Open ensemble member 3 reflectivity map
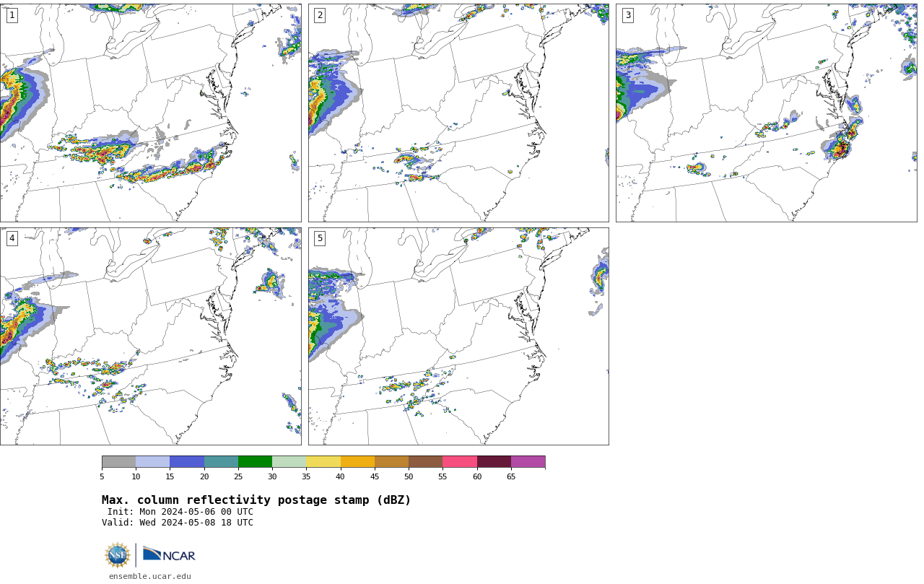 pyautogui.click(x=766, y=113)
